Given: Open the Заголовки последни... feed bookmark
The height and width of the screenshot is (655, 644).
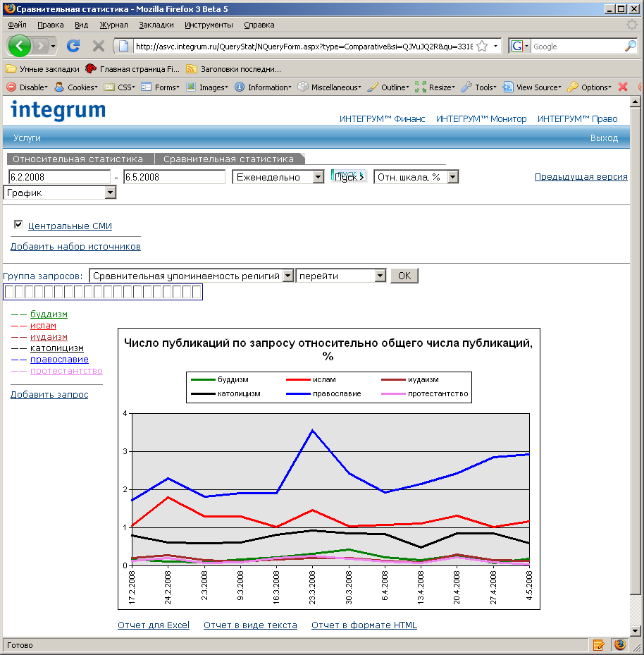Looking at the screenshot, I should [233, 69].
